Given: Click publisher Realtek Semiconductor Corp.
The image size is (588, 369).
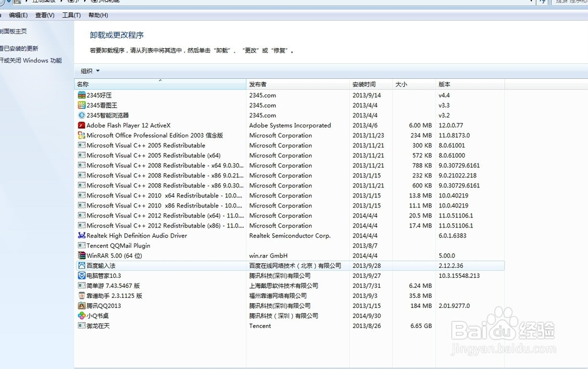Looking at the screenshot, I should [289, 235].
